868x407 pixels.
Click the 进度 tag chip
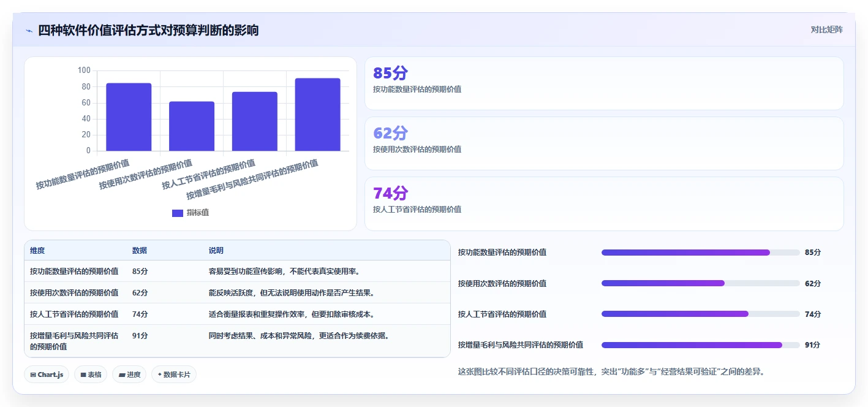[129, 375]
